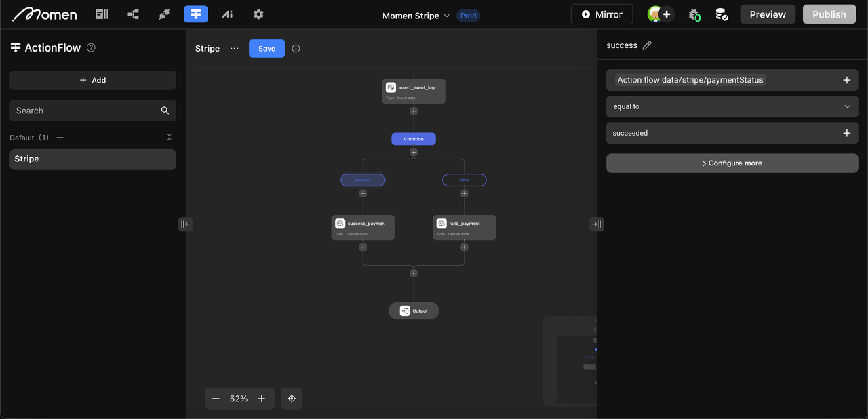Collapse the left ActionFlow sidebar panel
The width and height of the screenshot is (868, 419).
(185, 224)
